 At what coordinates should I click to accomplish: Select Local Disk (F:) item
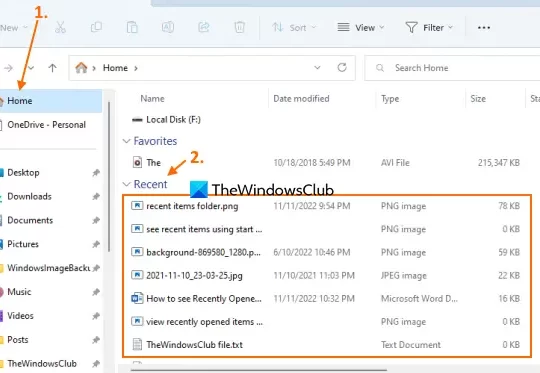click(166, 120)
